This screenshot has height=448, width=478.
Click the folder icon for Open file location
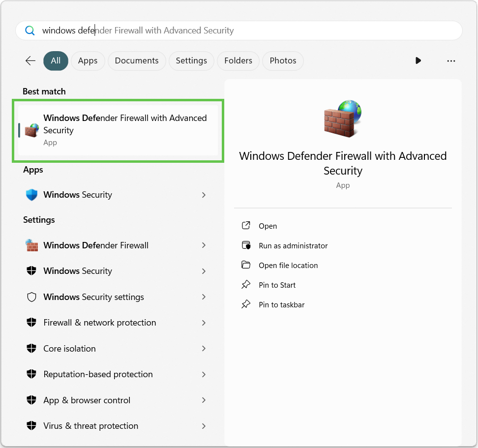(x=246, y=265)
